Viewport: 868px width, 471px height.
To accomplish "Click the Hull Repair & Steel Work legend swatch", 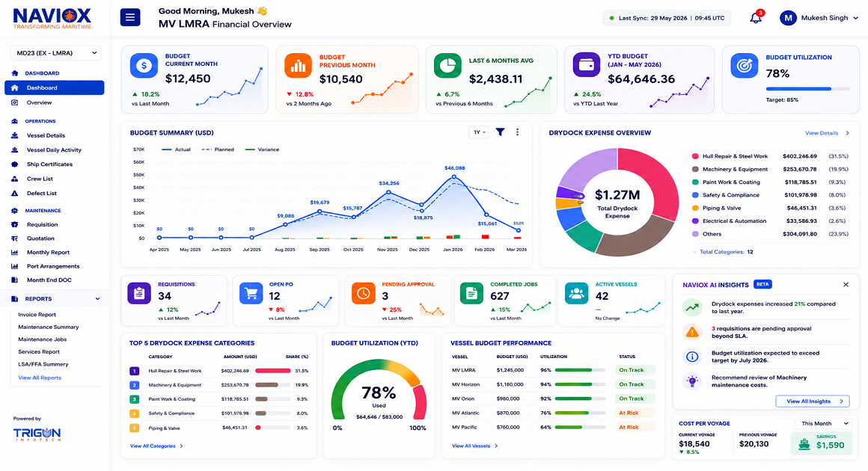I will pos(695,156).
